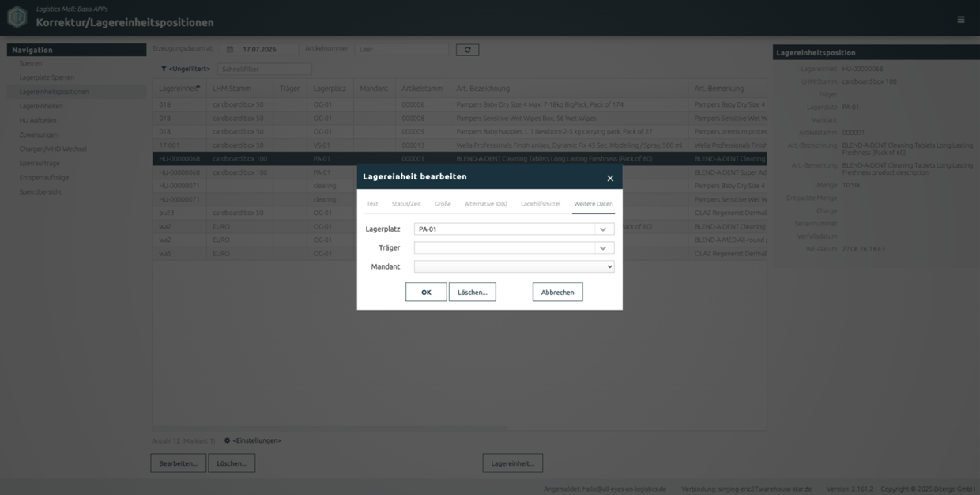Viewport: 980px width, 495px height.
Task: Sort by the Art.-Bezeichnung column header
Action: coord(569,89)
